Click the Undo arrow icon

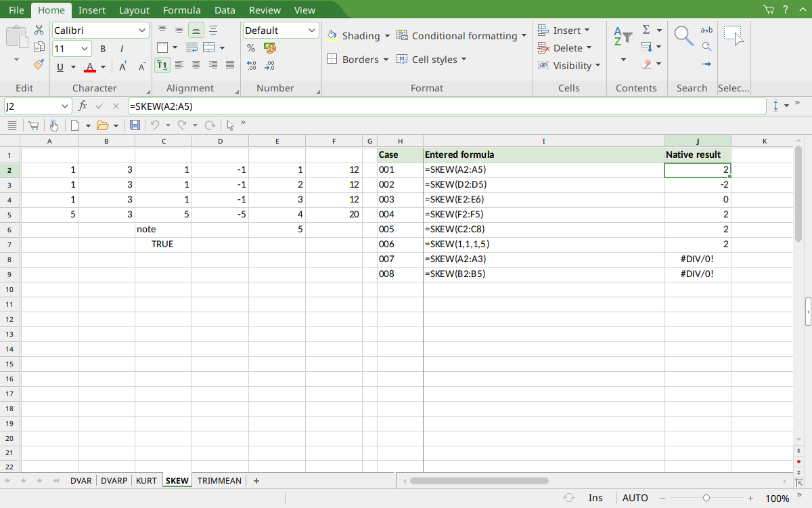point(155,125)
